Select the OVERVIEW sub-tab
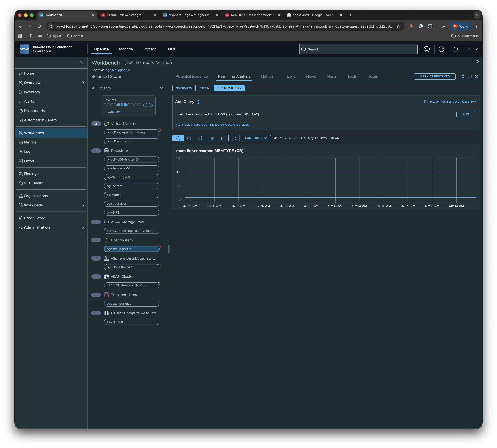The width and height of the screenshot is (497, 448). [x=184, y=88]
